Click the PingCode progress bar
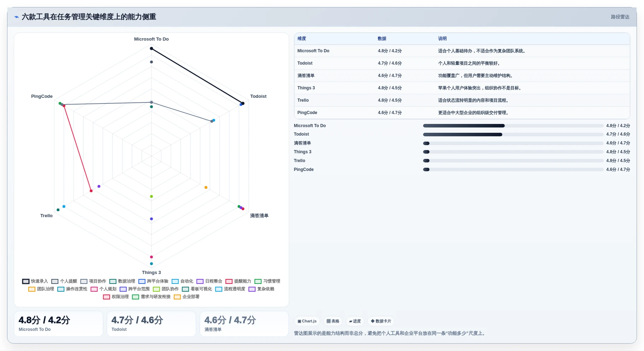 click(x=513, y=169)
